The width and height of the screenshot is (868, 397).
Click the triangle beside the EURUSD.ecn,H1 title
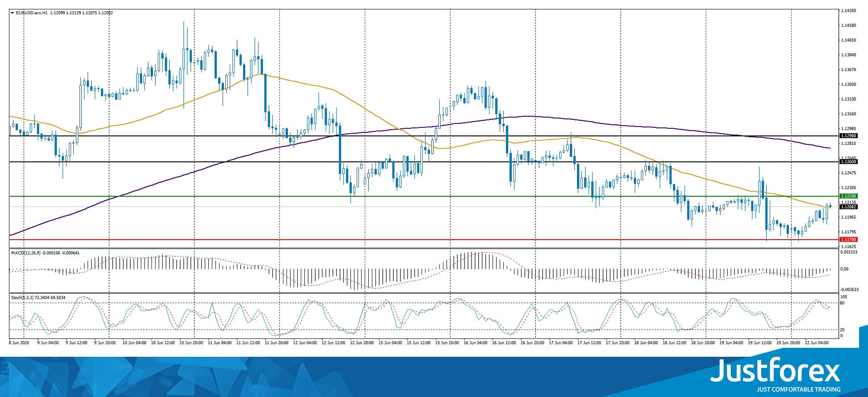click(x=12, y=13)
